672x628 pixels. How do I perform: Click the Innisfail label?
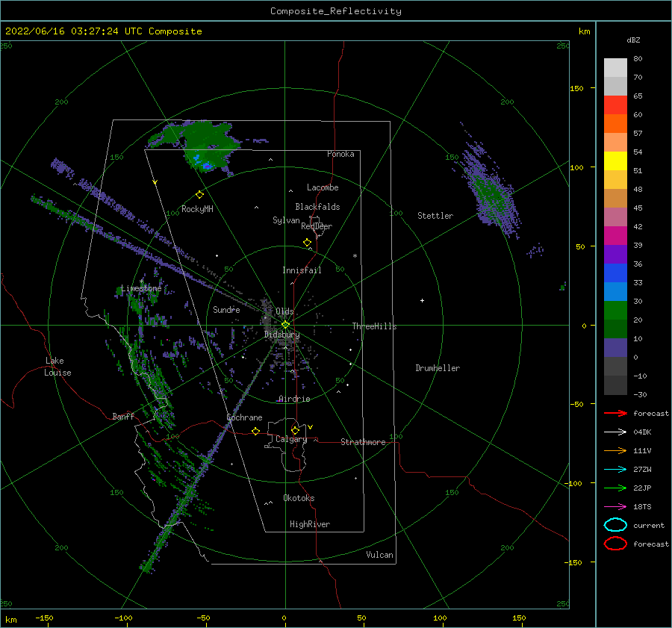302,270
